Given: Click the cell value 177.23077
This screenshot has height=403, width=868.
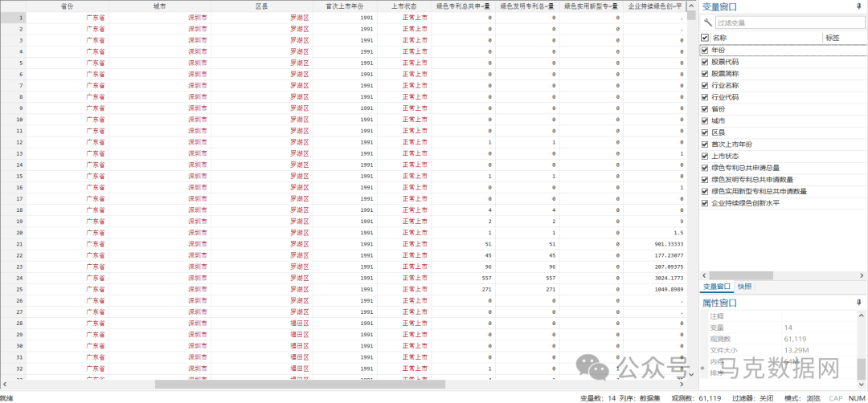Looking at the screenshot, I should tap(655, 255).
